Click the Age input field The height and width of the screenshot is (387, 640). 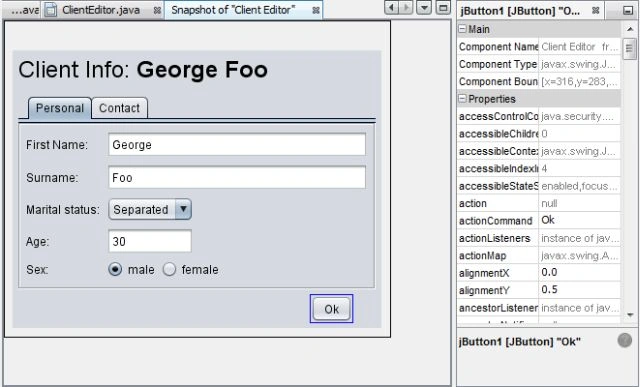coord(150,241)
